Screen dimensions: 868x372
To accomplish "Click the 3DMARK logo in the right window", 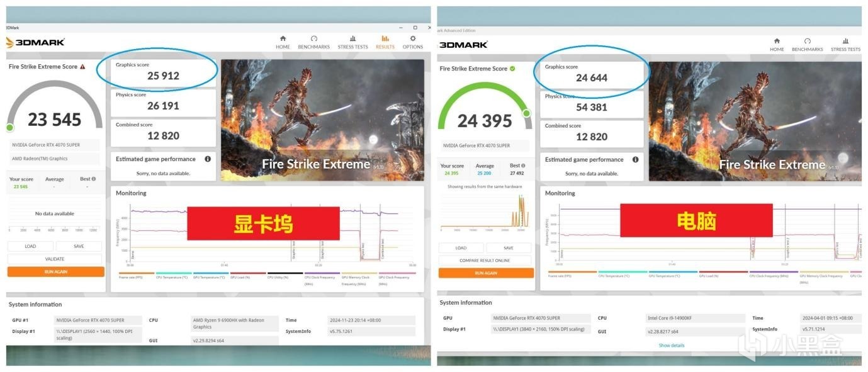I will tap(463, 45).
